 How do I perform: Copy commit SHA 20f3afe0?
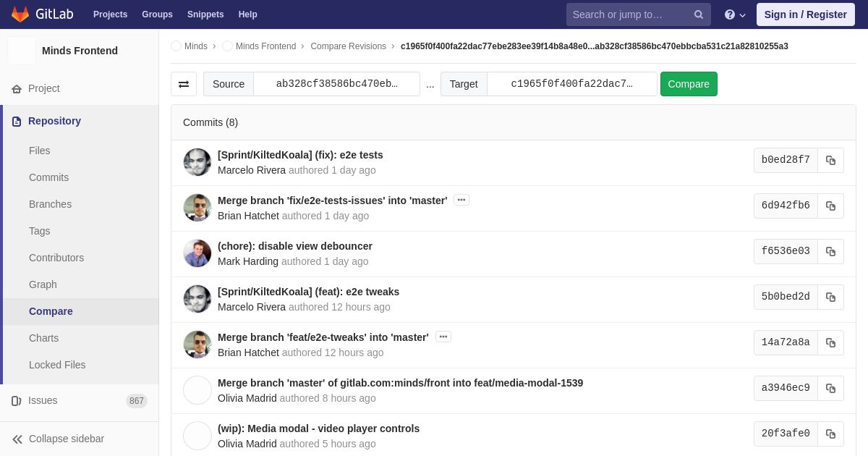[x=830, y=434]
